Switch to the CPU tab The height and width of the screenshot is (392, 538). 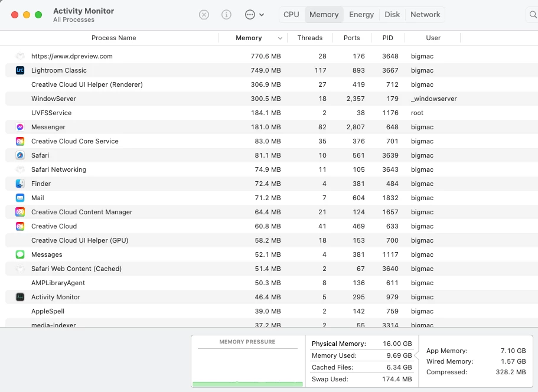pyautogui.click(x=291, y=14)
